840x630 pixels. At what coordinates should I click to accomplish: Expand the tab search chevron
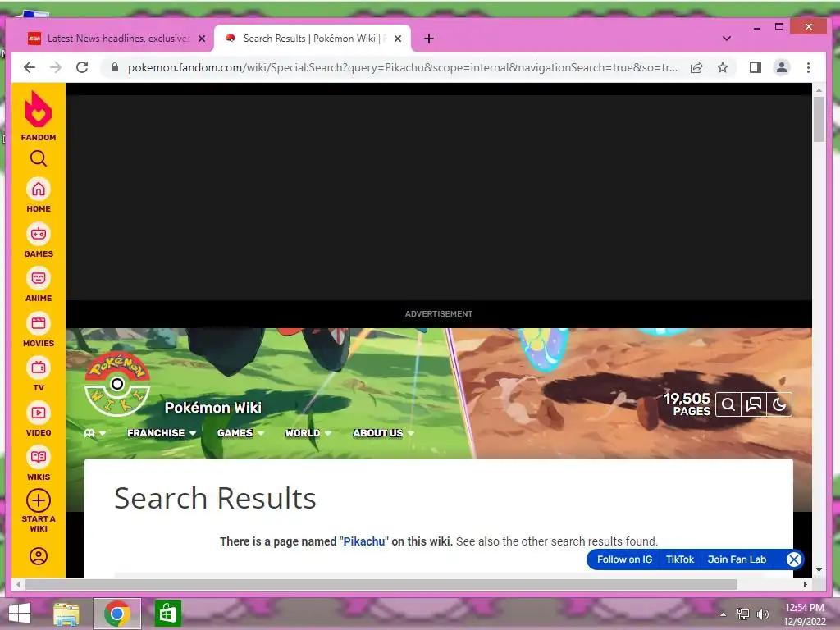[x=727, y=39]
